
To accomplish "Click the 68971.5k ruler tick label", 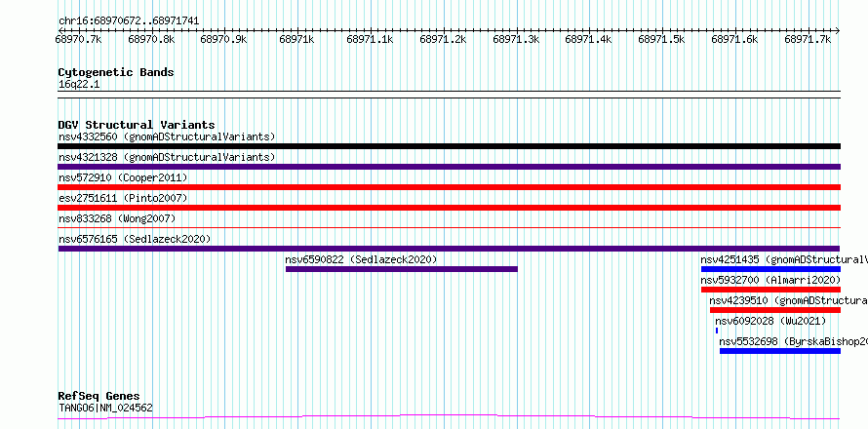I will 661,39.
